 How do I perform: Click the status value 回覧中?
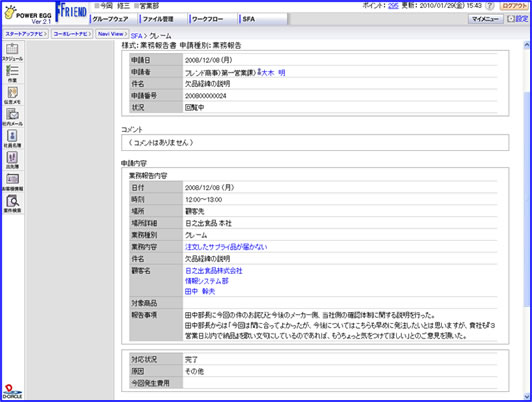point(194,108)
